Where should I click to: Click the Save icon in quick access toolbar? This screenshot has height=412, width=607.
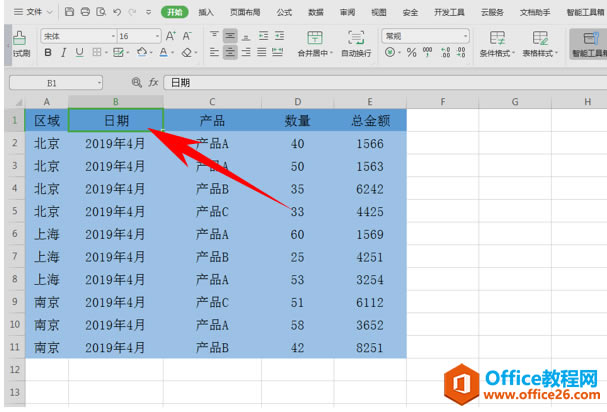coord(69,12)
